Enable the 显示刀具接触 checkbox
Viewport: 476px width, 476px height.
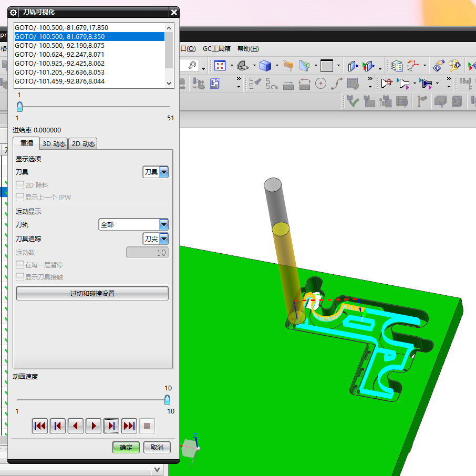click(x=20, y=277)
